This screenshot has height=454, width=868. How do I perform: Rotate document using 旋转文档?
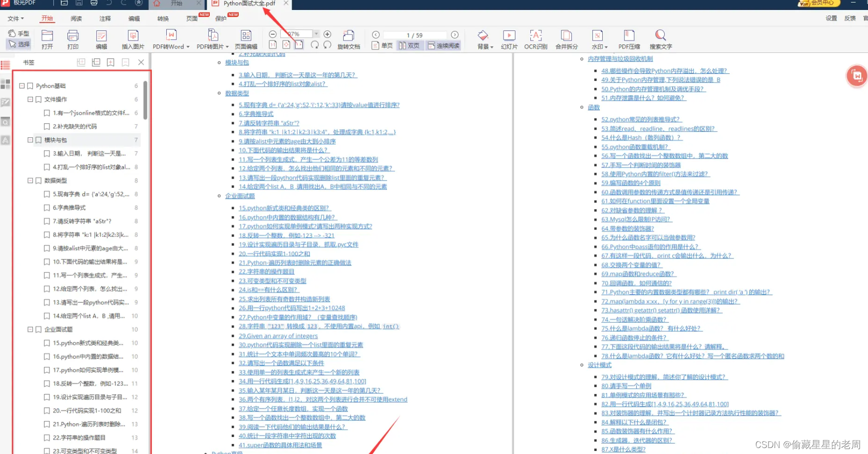[349, 39]
